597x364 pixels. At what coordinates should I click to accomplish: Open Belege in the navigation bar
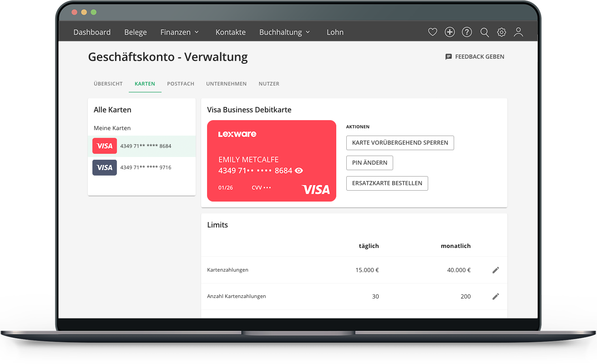point(136,32)
